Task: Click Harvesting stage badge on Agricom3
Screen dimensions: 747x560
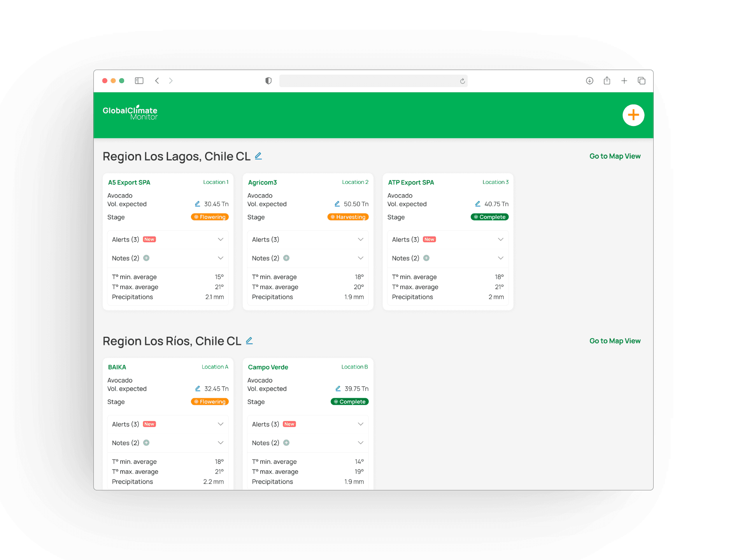Action: coord(348,217)
